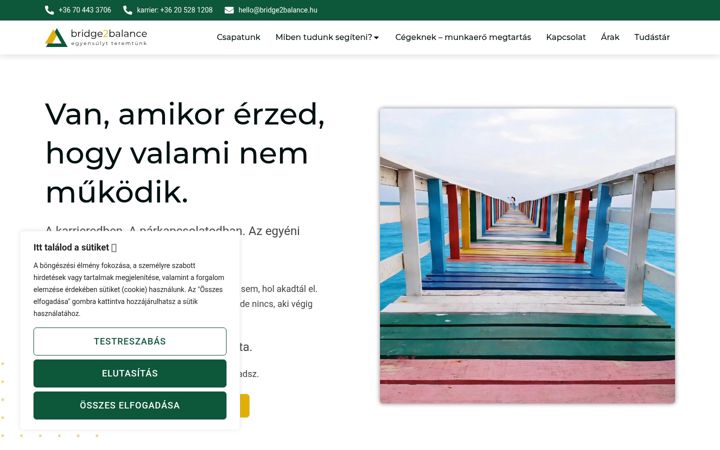This screenshot has height=450, width=720.
Task: Call the +36 70 443 3706 number link
Action: coord(85,10)
